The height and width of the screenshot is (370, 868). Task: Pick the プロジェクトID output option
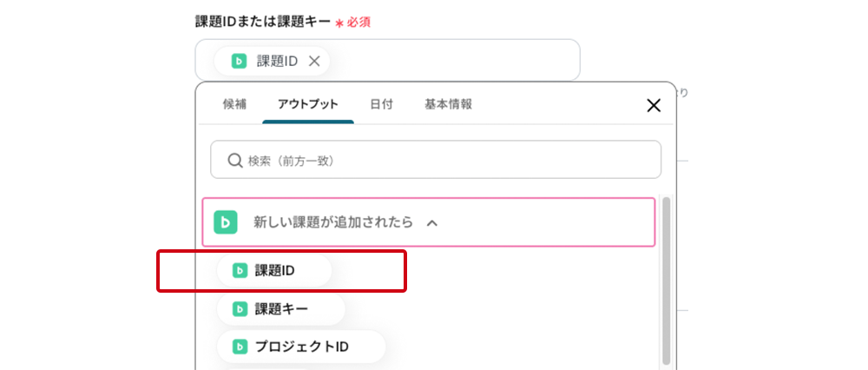point(301,347)
